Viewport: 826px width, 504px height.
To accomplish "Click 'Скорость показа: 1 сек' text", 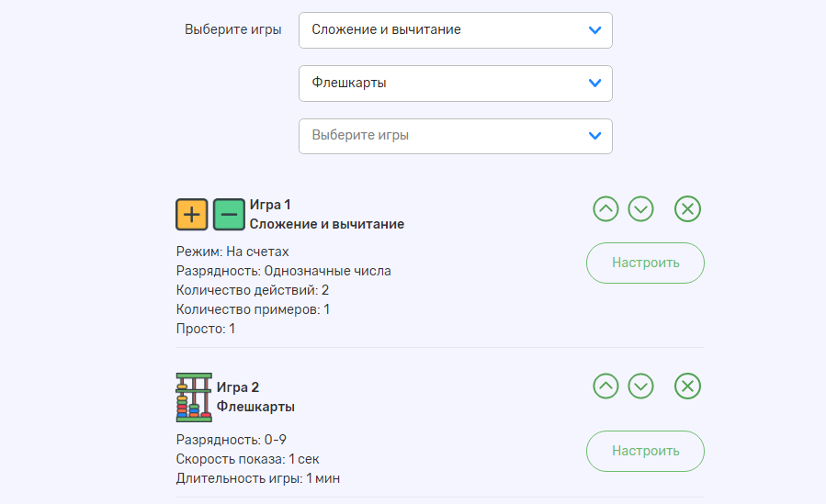I will pyautogui.click(x=247, y=459).
